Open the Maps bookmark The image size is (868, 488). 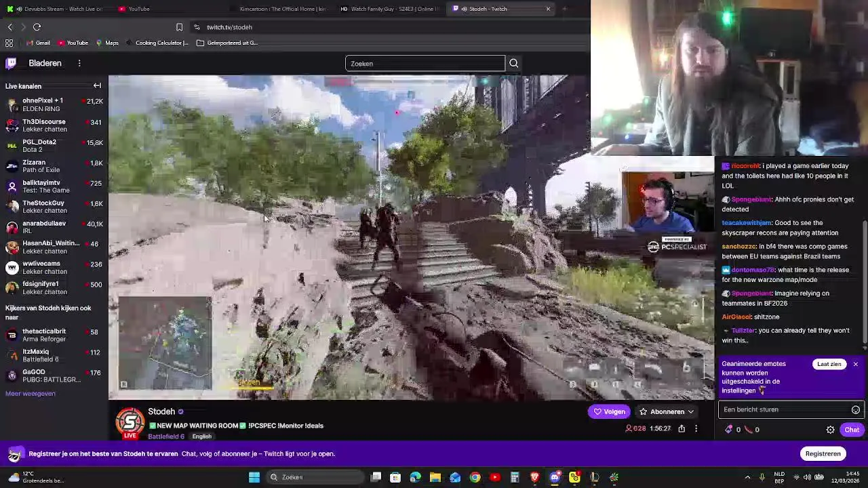tap(107, 43)
